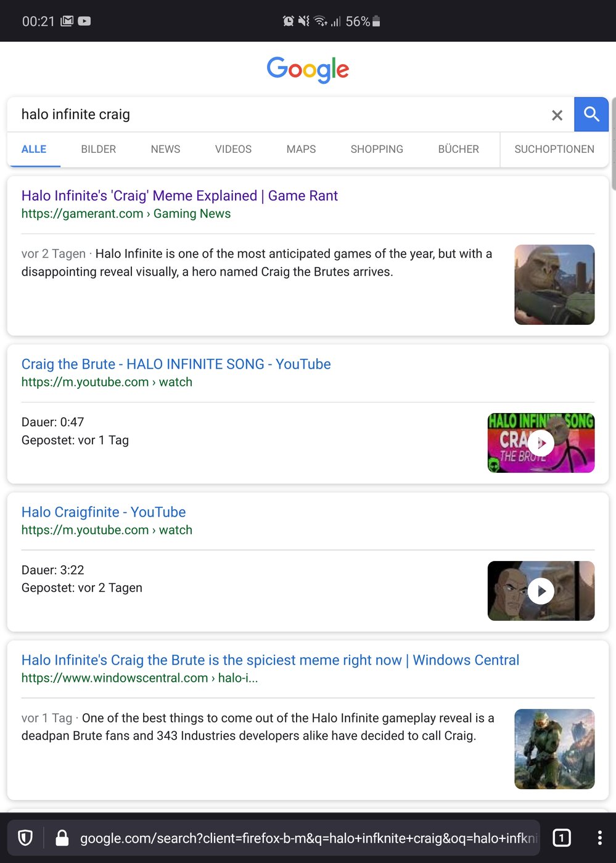Image resolution: width=616 pixels, height=863 pixels.
Task: Tap the 56% battery percentage
Action: point(358,22)
